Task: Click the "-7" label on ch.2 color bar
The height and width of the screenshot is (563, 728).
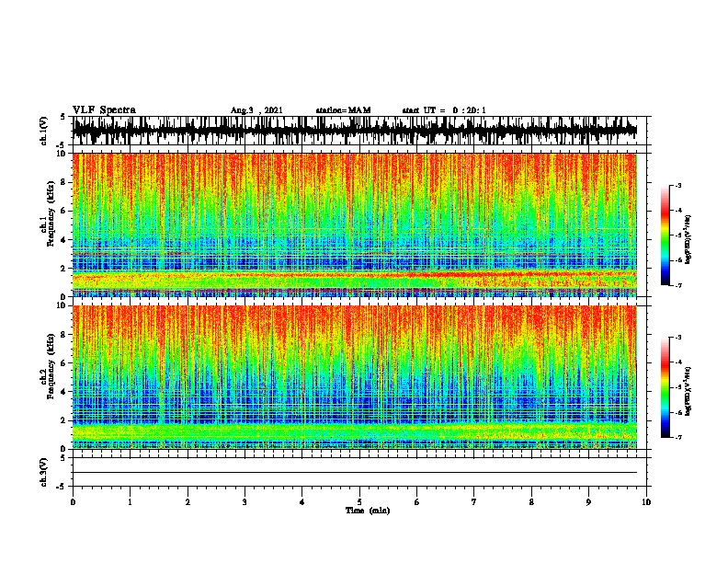Action: tap(677, 437)
